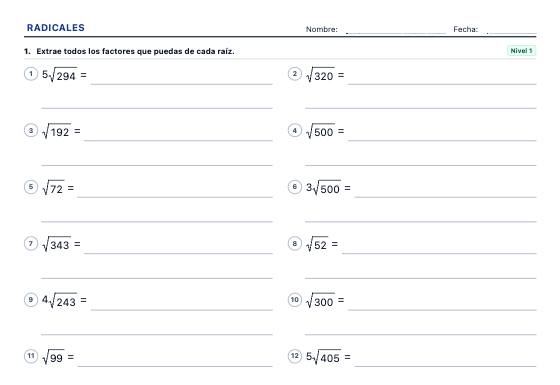Image resolution: width=560 pixels, height=385 pixels.
Task: Click the circled number 7 marker
Action: (31, 243)
